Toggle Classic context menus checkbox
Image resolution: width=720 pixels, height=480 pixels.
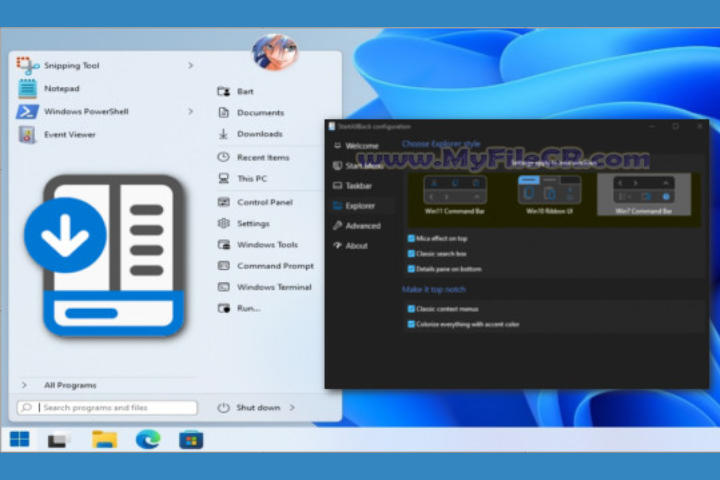click(x=411, y=309)
